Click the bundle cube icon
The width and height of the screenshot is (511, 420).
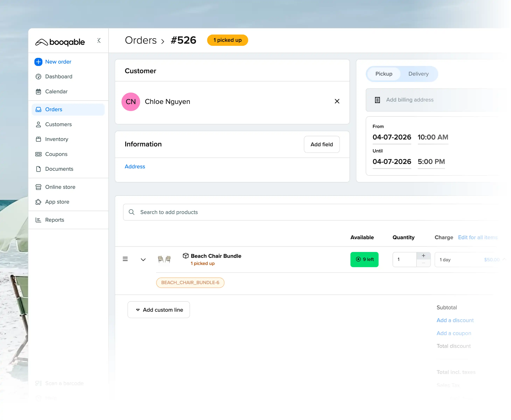point(185,256)
